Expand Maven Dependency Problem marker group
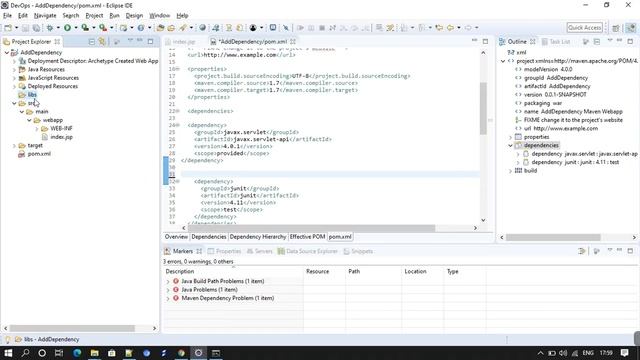The image size is (640, 360). (x=168, y=298)
